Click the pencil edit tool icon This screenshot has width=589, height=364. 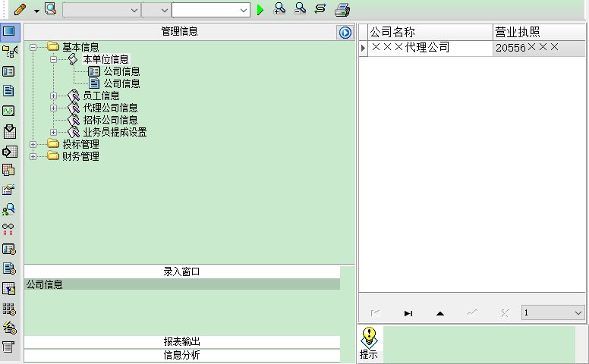coord(20,9)
